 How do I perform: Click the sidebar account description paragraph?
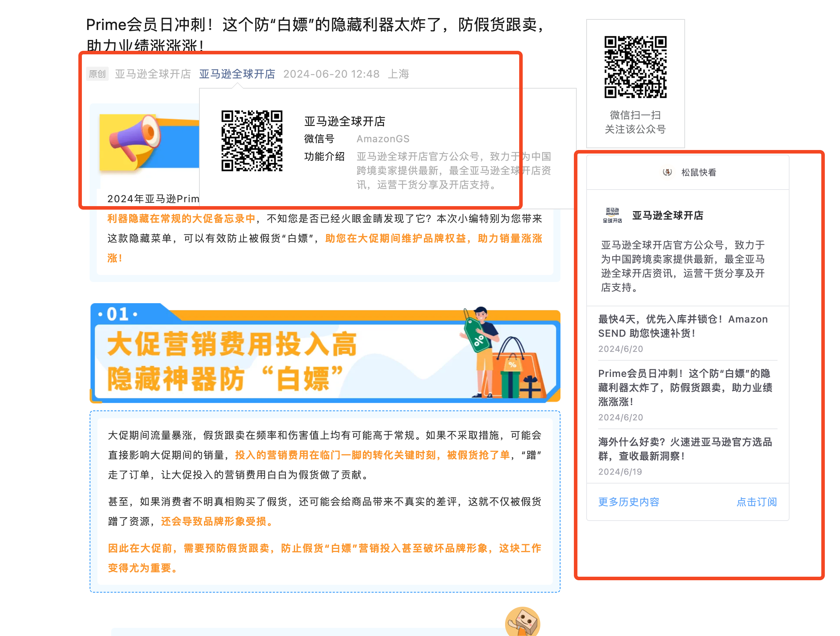[683, 266]
